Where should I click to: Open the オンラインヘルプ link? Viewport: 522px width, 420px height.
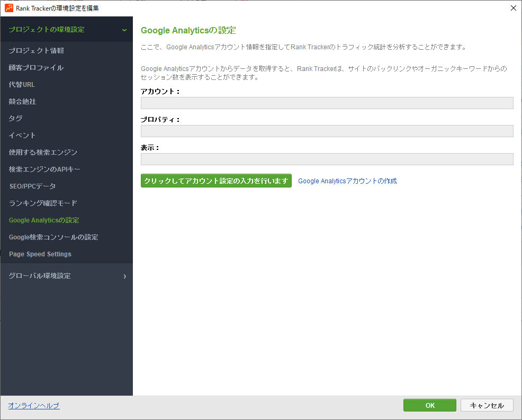click(x=34, y=406)
